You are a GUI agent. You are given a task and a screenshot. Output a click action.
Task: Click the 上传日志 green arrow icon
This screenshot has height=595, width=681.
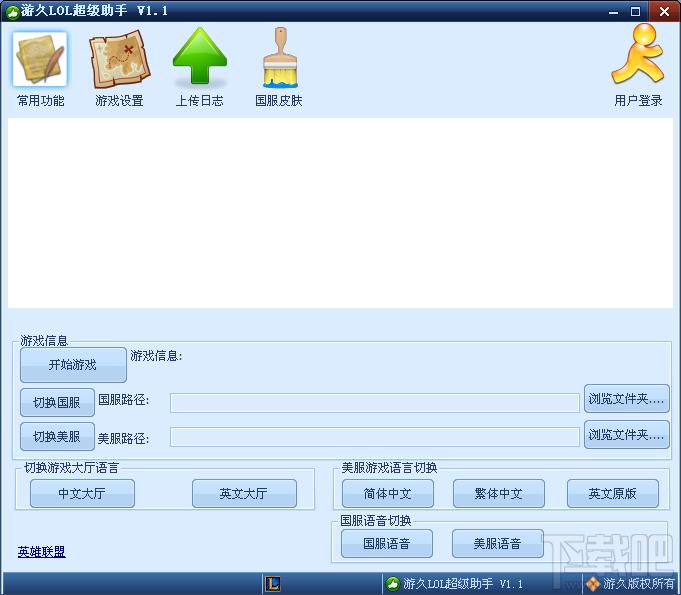(200, 56)
